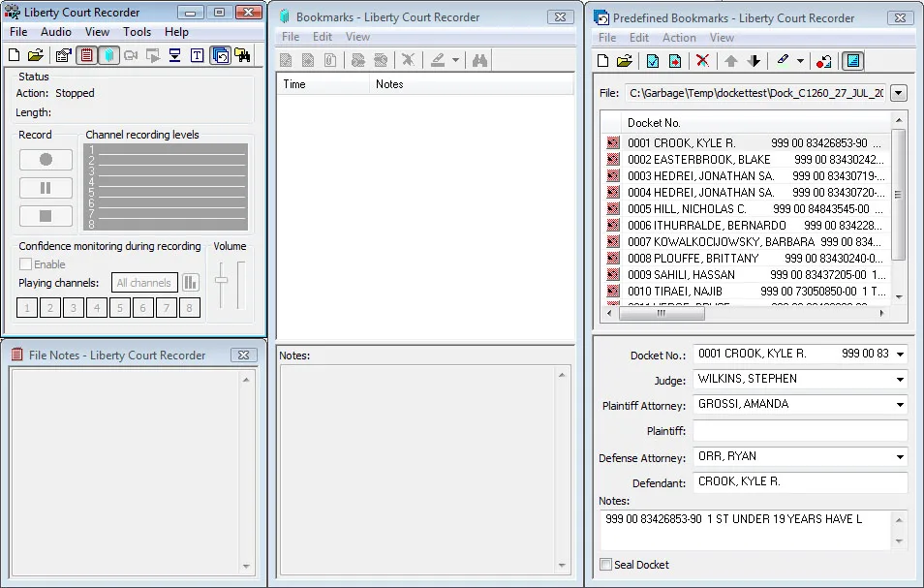Click the Defendant field showing CROOK, KYLE R.

tap(800, 482)
